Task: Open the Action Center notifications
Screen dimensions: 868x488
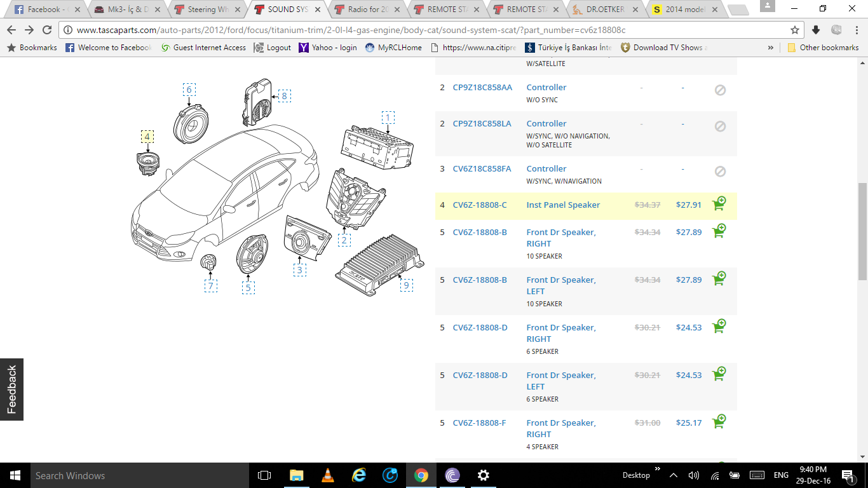Action: coord(848,475)
